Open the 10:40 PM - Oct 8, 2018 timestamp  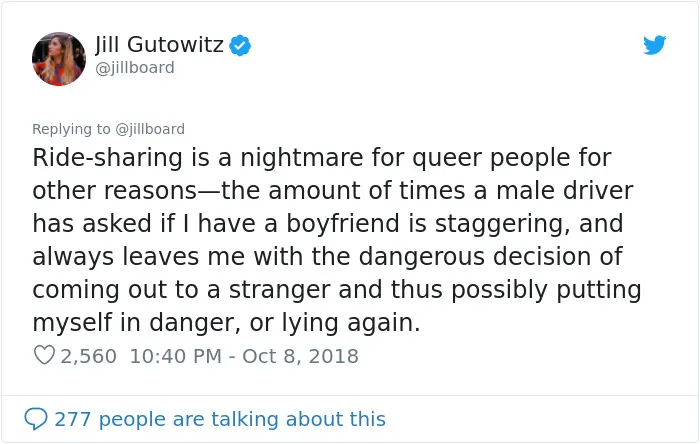[244, 356]
